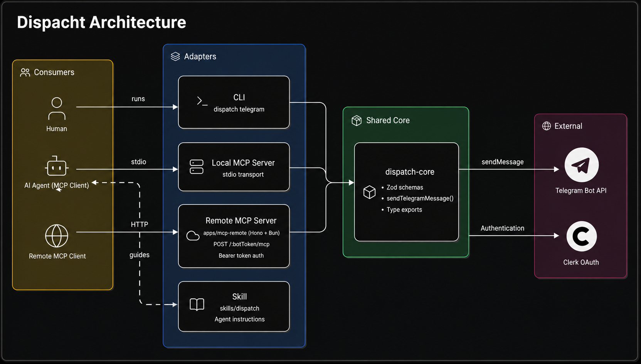Click the 'AI Agent (MCP Client)' label
The height and width of the screenshot is (364, 641).
pyautogui.click(x=57, y=185)
